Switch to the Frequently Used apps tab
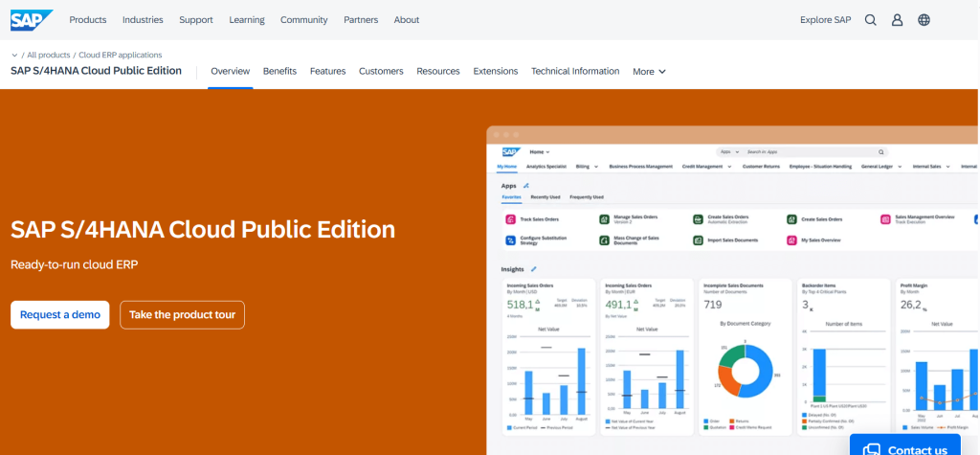The height and width of the screenshot is (455, 980). point(587,197)
